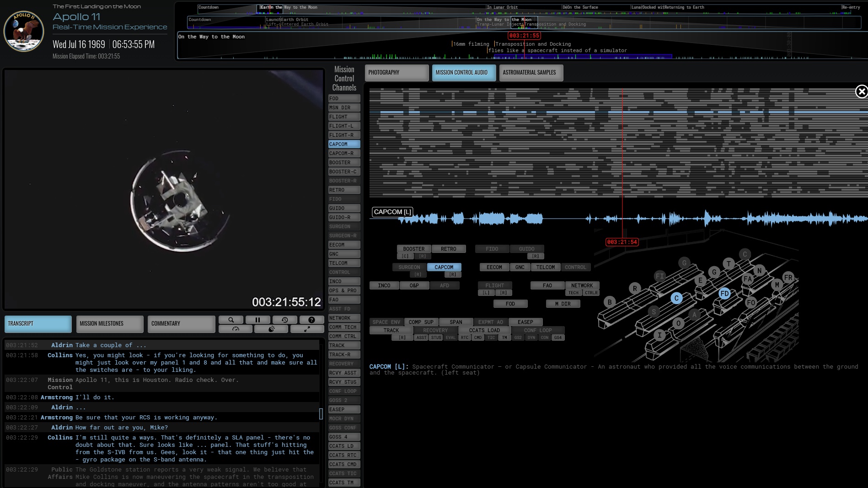Click the spotlight lamp icon
The width and height of the screenshot is (868, 488).
(x=271, y=329)
